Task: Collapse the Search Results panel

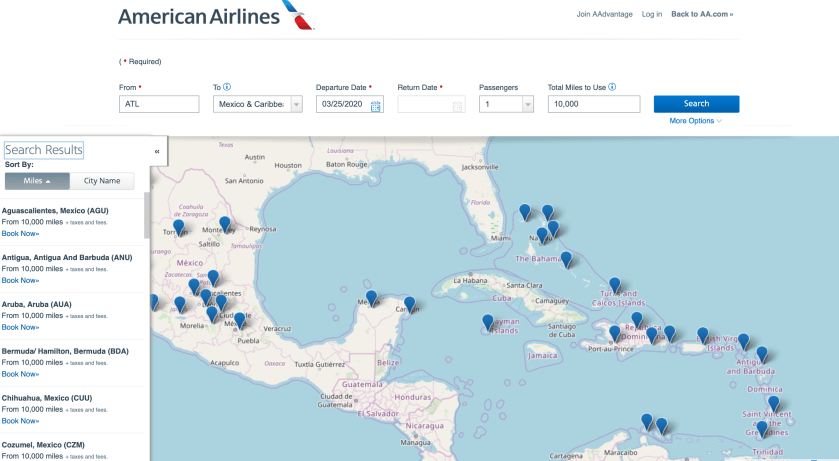Action: [157, 151]
